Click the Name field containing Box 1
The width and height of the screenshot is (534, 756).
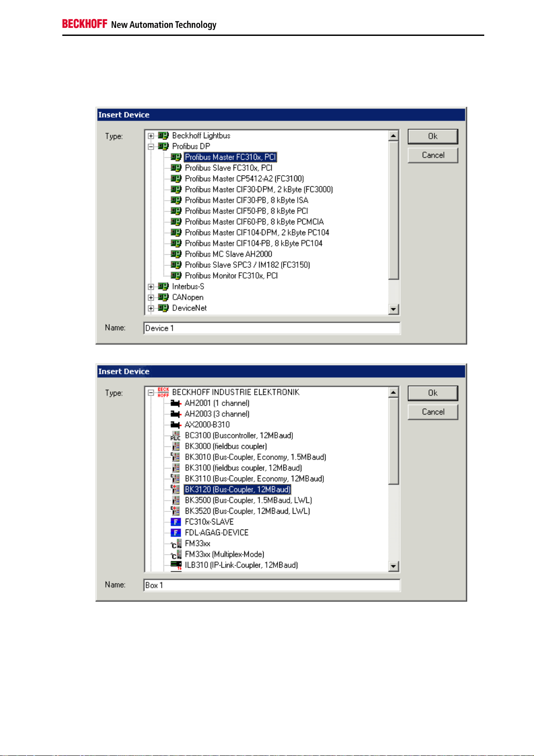(272, 585)
